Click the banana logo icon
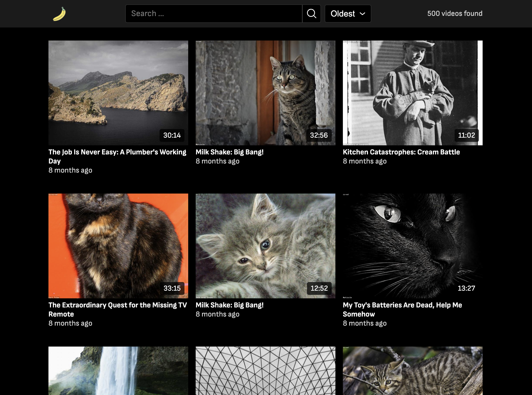This screenshot has width=532, height=395. pos(59,14)
